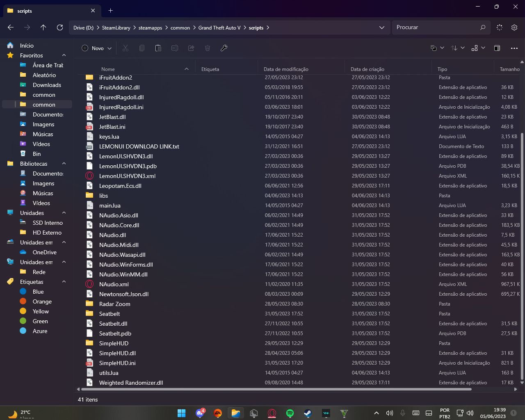Navigate up one folder level
525x420 pixels.
pyautogui.click(x=43, y=27)
